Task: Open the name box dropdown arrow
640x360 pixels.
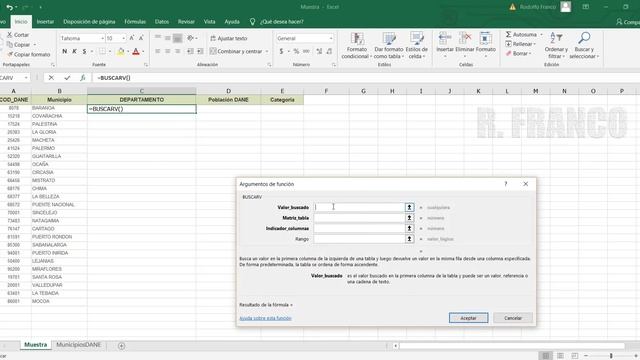Action: [26, 78]
